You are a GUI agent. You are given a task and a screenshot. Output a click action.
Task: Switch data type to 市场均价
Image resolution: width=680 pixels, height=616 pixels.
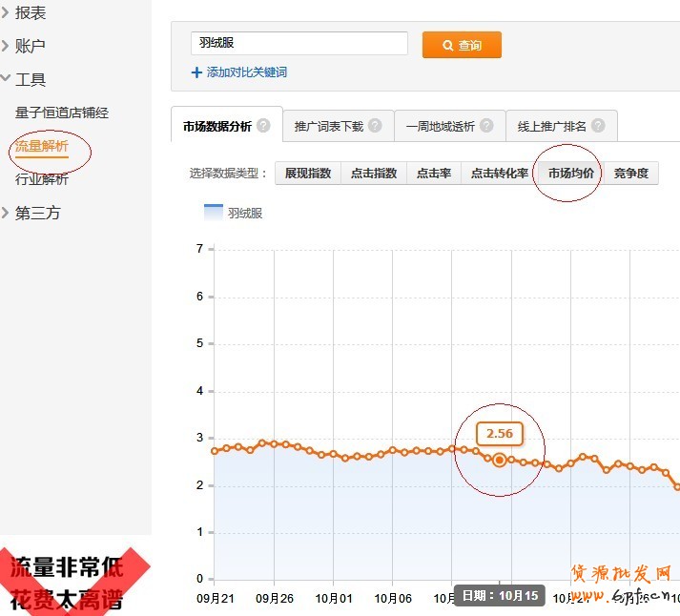(570, 174)
